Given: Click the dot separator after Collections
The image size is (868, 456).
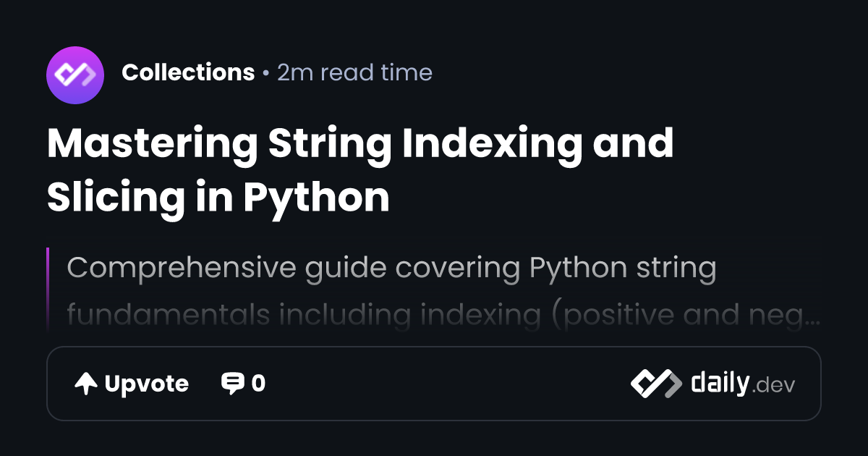Looking at the screenshot, I should coord(266,73).
